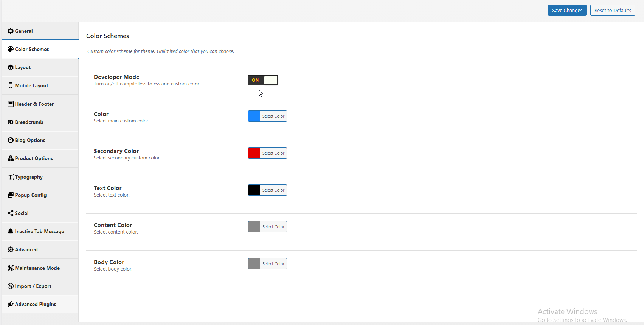Image resolution: width=644 pixels, height=325 pixels.
Task: Switch to Product Options tab
Action: 34,159
